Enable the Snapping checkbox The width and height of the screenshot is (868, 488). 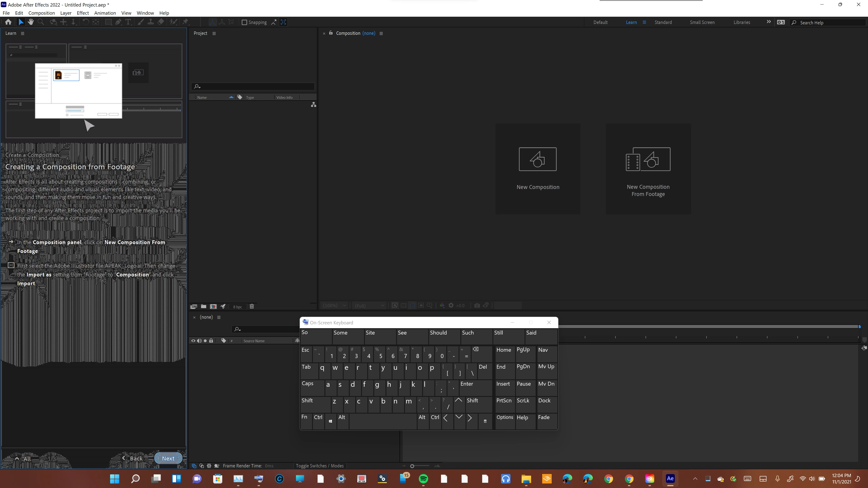pyautogui.click(x=245, y=22)
